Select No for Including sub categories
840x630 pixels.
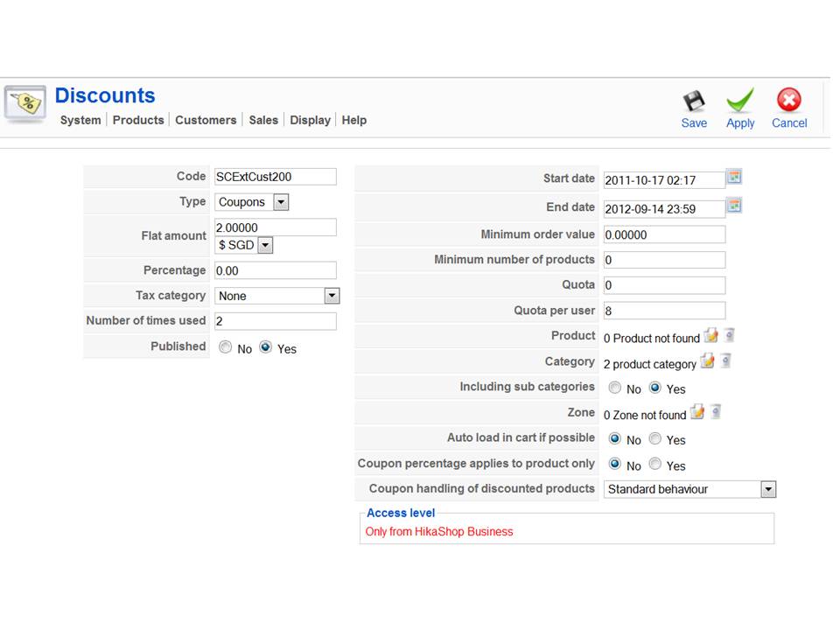coord(615,388)
